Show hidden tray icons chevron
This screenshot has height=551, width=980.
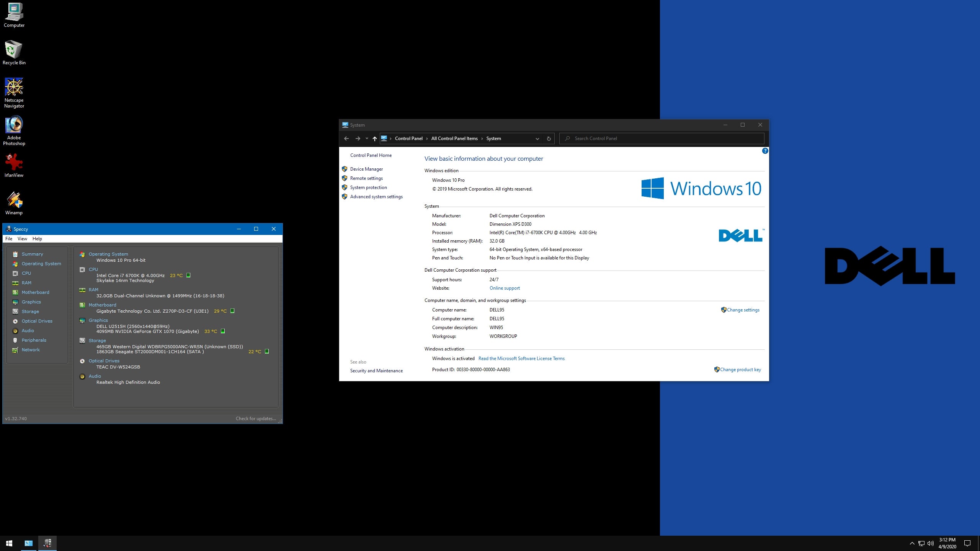click(x=912, y=543)
